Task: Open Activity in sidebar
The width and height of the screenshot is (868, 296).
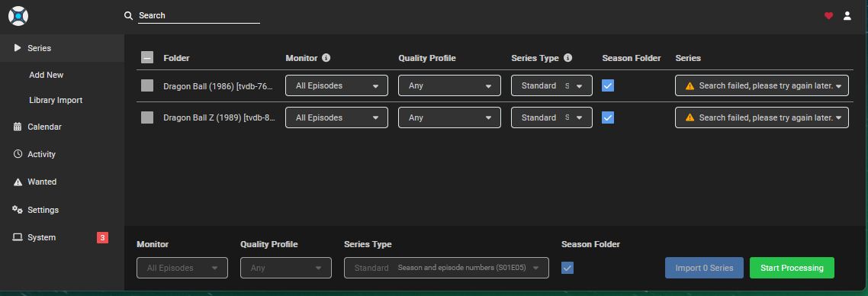Action: pyautogui.click(x=62, y=154)
